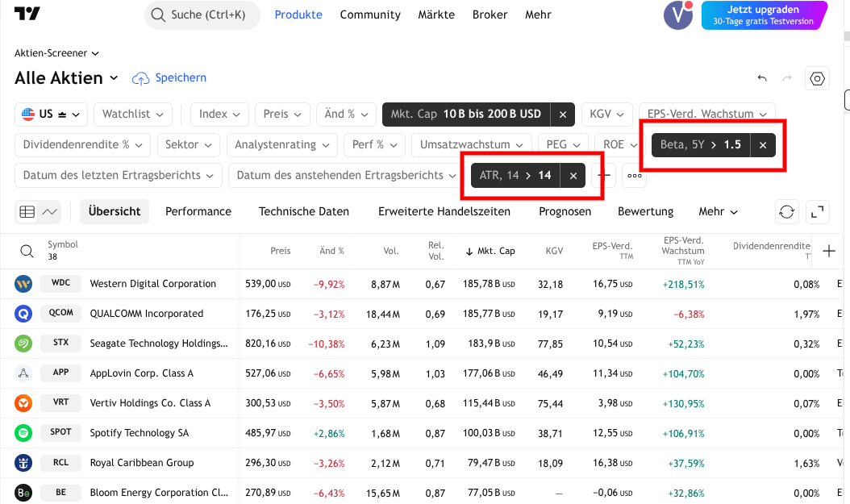Click the Spotify logo icon
The height and width of the screenshot is (504, 850).
tap(23, 433)
